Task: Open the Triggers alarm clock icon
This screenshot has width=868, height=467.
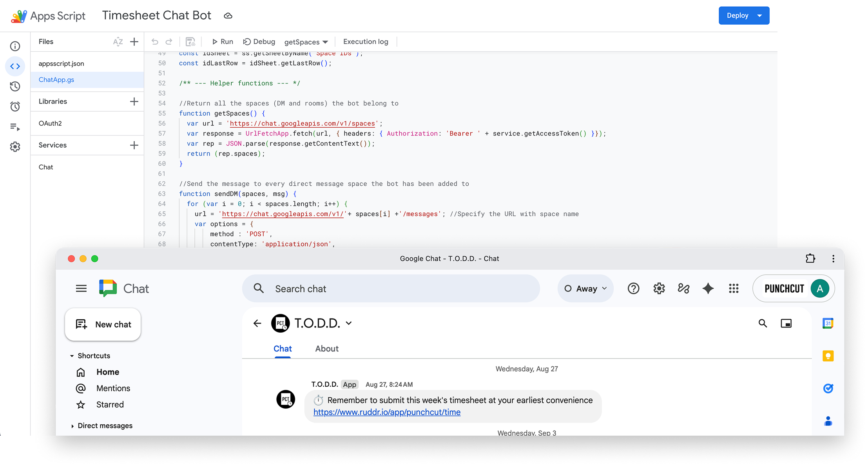Action: pyautogui.click(x=15, y=107)
